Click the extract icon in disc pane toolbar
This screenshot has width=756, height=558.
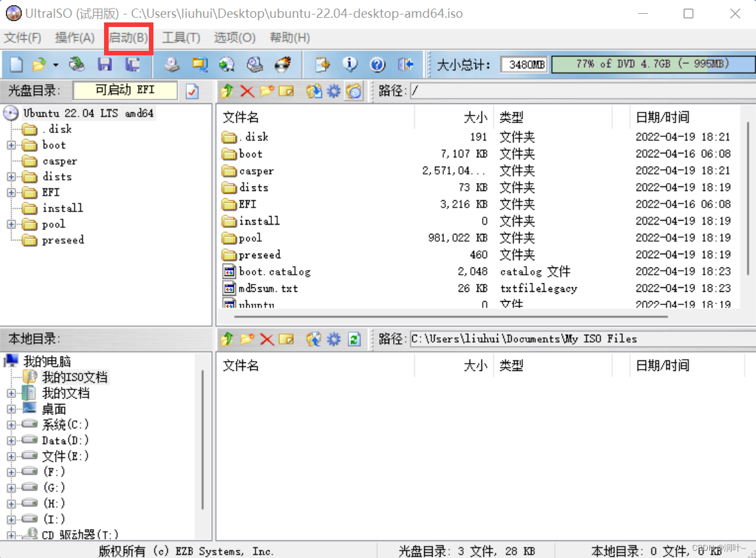[x=314, y=91]
